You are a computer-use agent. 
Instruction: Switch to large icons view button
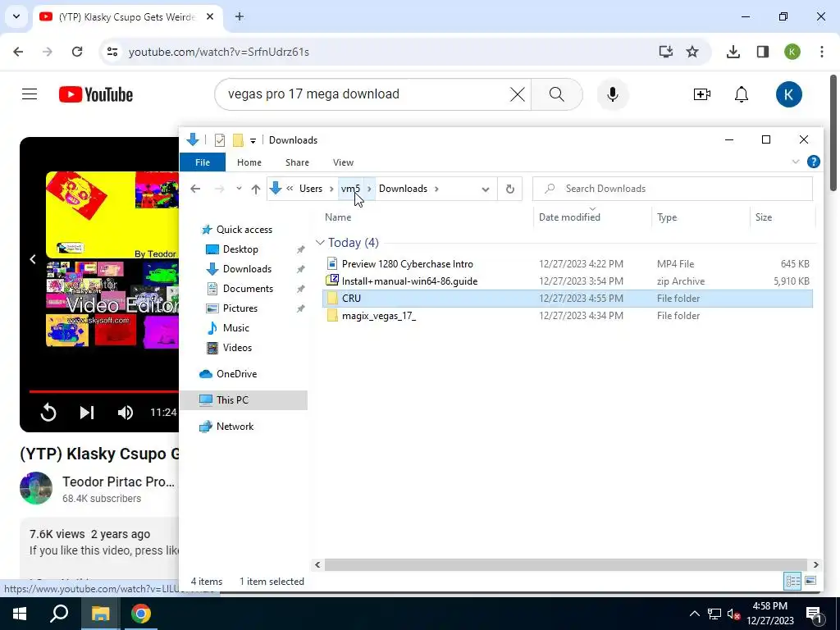pyautogui.click(x=810, y=582)
